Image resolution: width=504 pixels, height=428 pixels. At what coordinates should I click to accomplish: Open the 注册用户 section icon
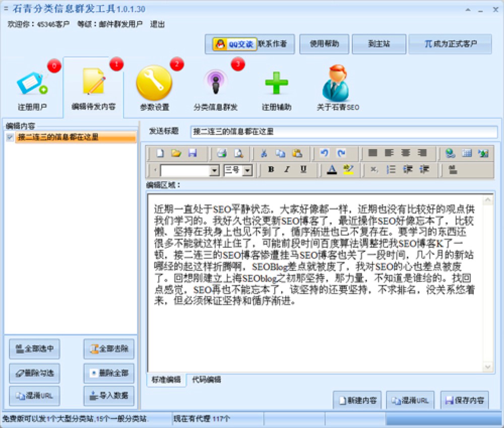(x=32, y=83)
